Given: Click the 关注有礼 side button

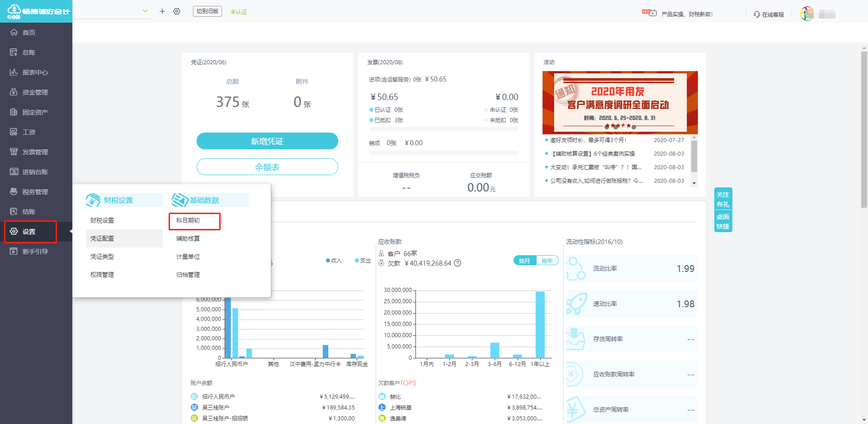Looking at the screenshot, I should point(723,199).
